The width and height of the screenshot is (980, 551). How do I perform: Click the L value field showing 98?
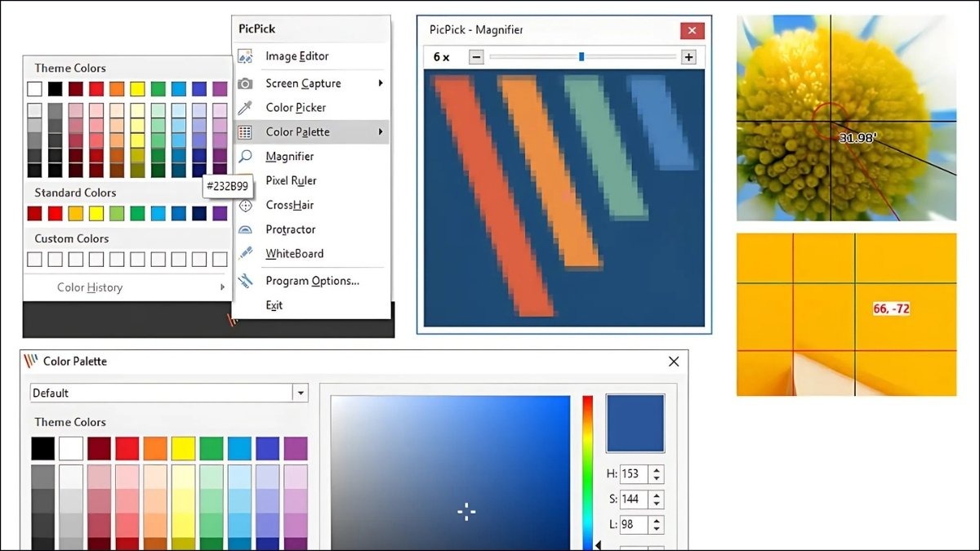pyautogui.click(x=635, y=525)
